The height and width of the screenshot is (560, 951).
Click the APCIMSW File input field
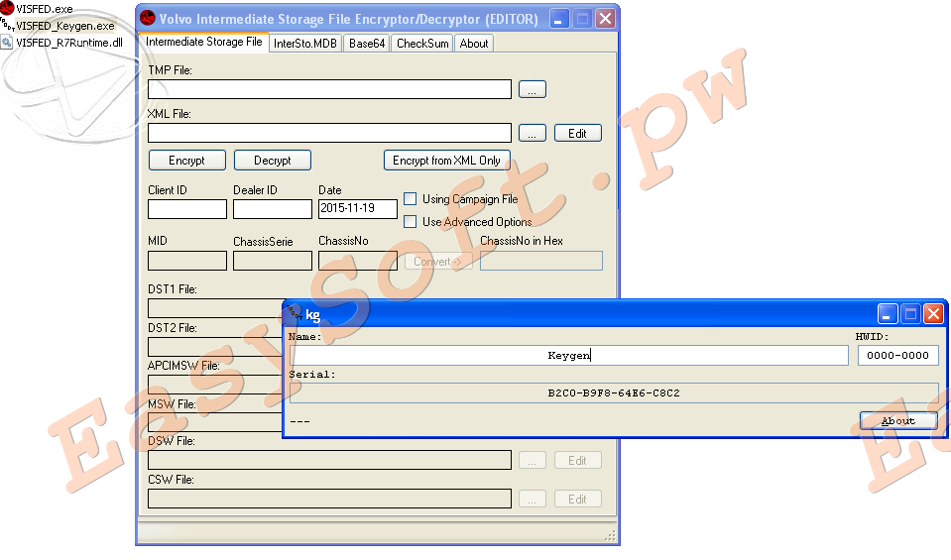click(x=215, y=385)
